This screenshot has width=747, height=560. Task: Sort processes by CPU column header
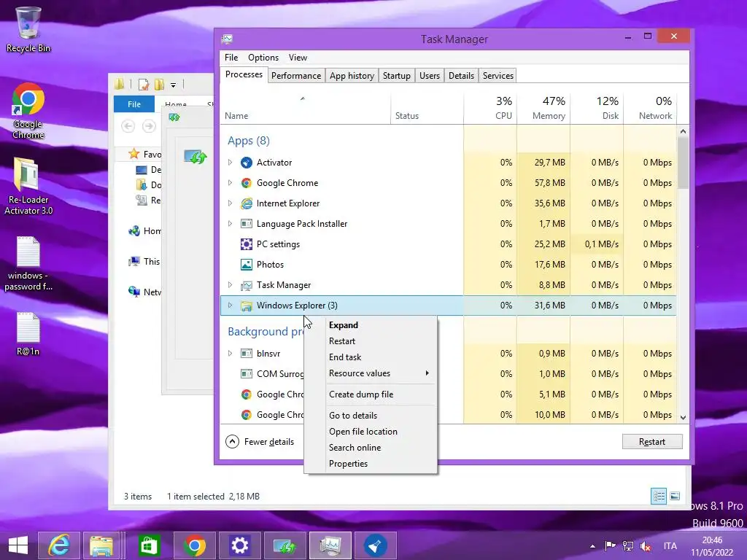pos(490,108)
